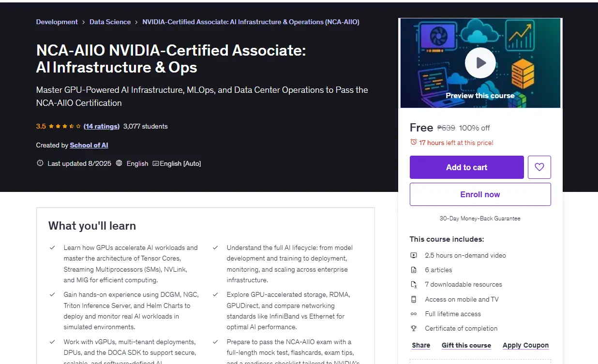Image resolution: width=598 pixels, height=364 pixels.
Task: Click the 7 downloadable resources text
Action: pyautogui.click(x=463, y=284)
